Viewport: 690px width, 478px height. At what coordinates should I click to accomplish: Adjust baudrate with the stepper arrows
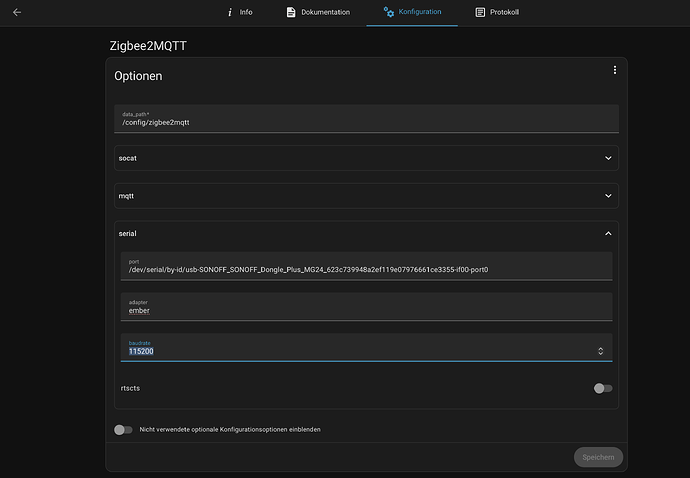click(x=600, y=351)
